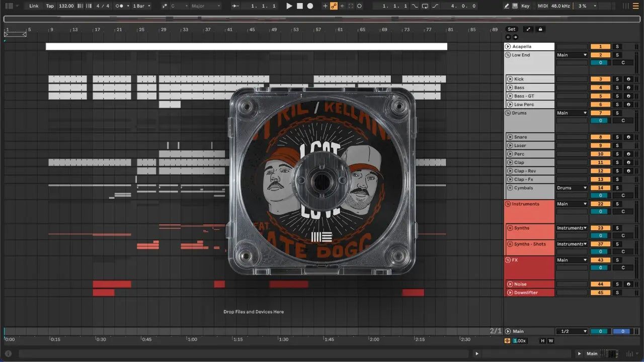
Task: Toggle the punch-in switch icon
Action: (x=415, y=6)
